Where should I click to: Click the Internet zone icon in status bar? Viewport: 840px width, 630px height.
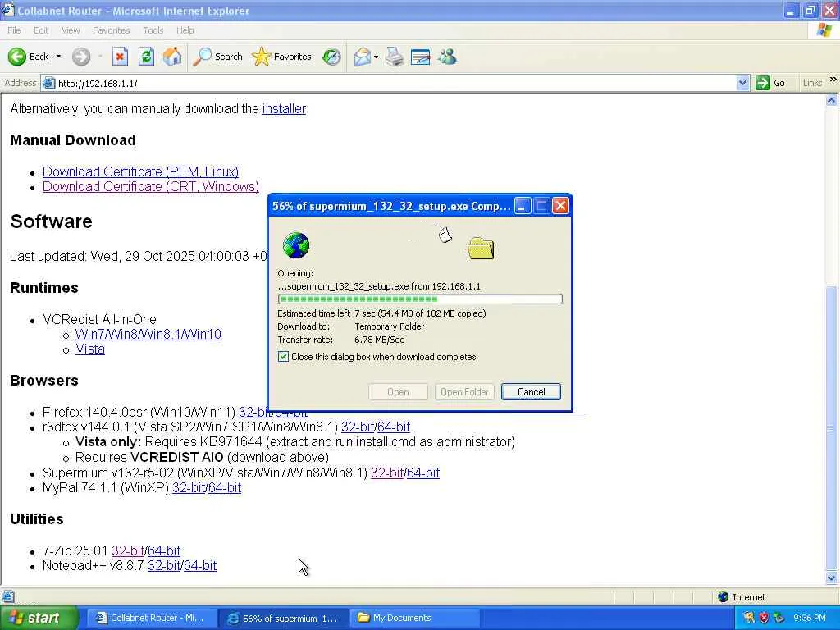pos(724,597)
